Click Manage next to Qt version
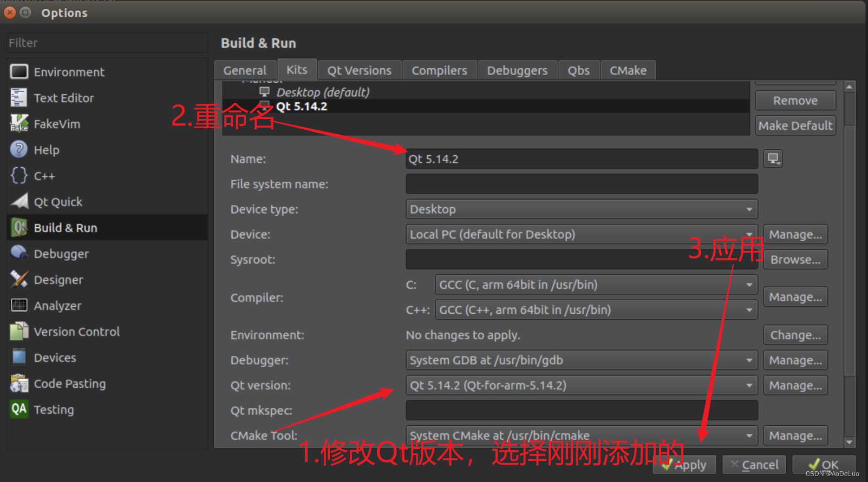Viewport: 868px width, 482px height. click(x=795, y=385)
